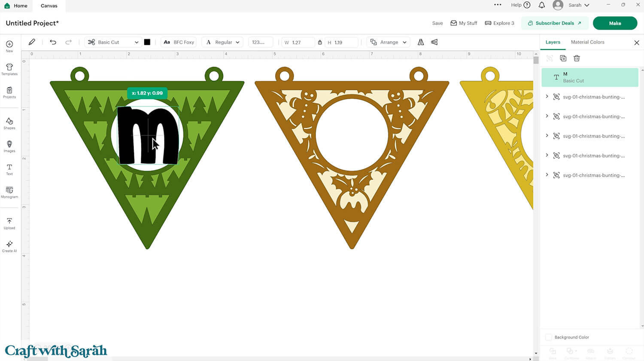Image resolution: width=644 pixels, height=361 pixels.
Task: Open the Shapes panel in the left sidebar
Action: click(x=9, y=124)
